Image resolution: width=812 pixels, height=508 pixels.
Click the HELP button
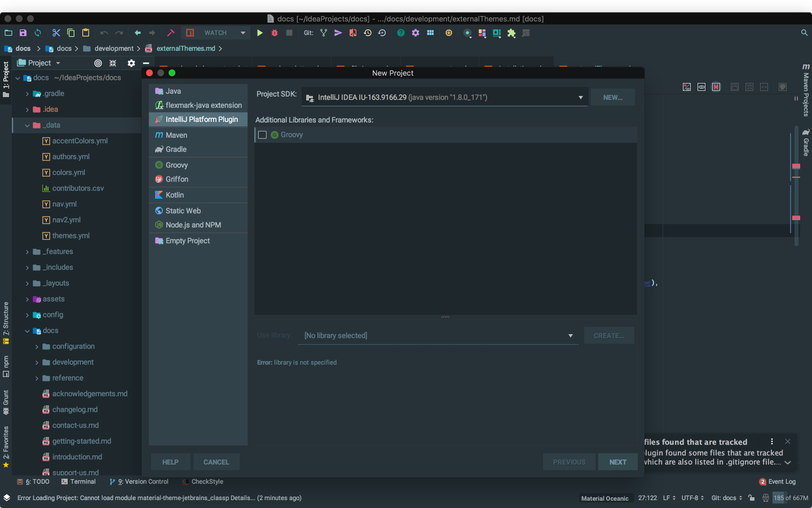(x=170, y=462)
